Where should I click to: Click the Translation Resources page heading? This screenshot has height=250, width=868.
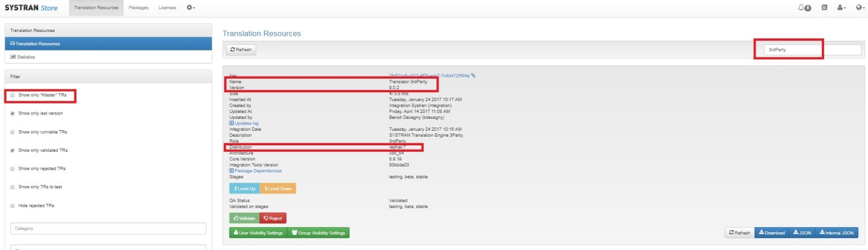262,34
